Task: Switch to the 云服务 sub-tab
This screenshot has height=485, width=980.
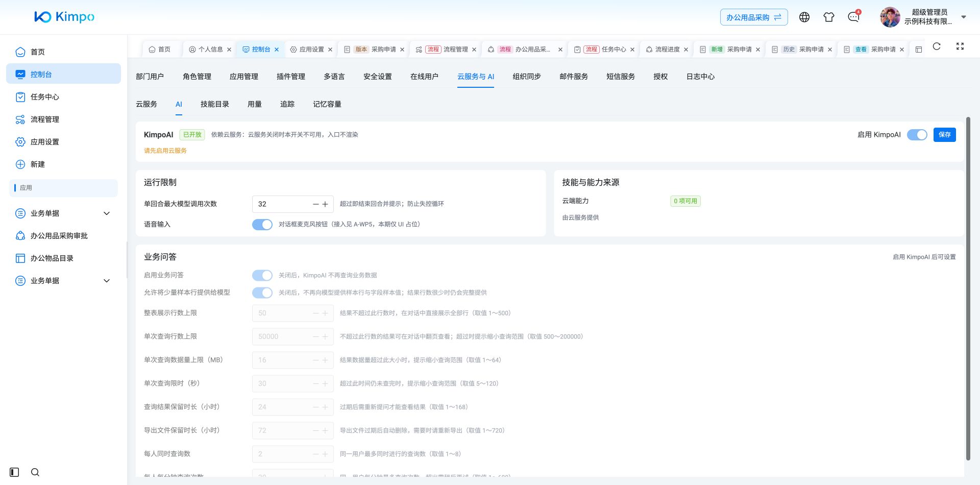Action: (146, 104)
